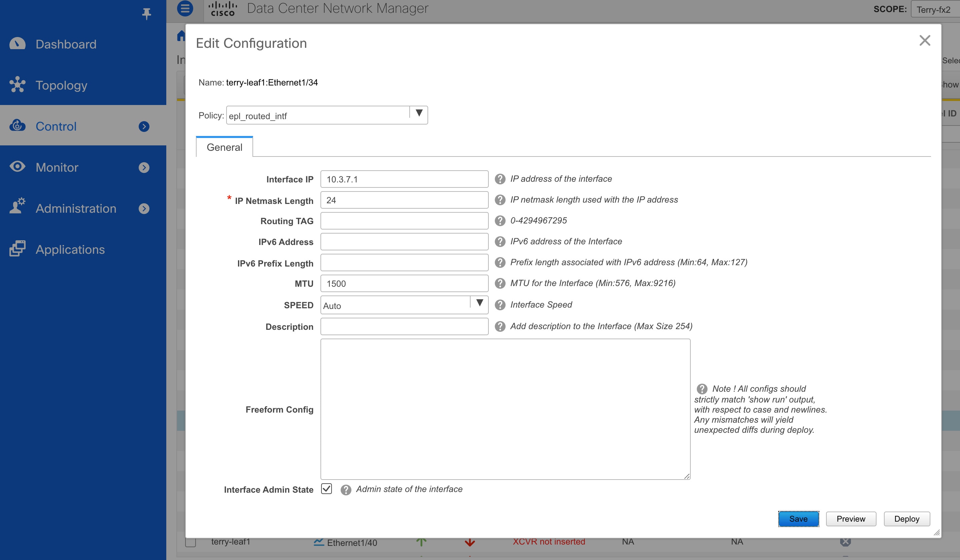
Task: Click help icon for Interface Speed
Action: click(500, 305)
